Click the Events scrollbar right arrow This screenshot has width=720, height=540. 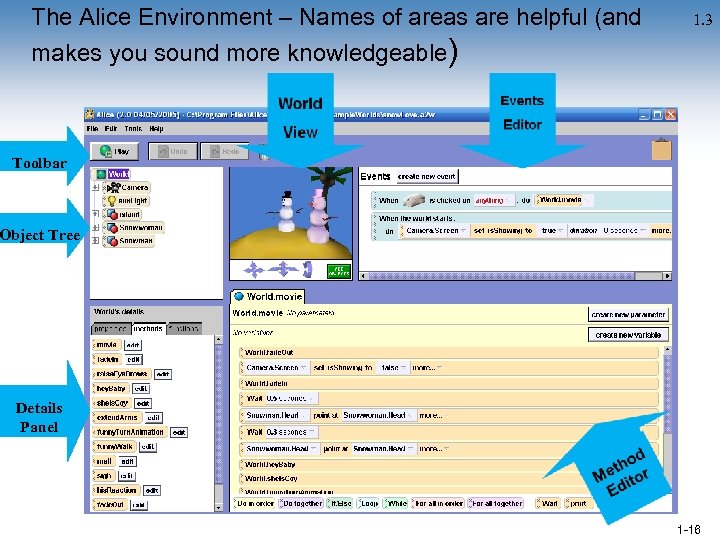(667, 276)
